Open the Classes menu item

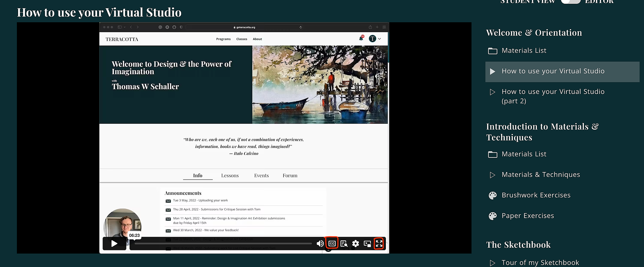click(242, 39)
